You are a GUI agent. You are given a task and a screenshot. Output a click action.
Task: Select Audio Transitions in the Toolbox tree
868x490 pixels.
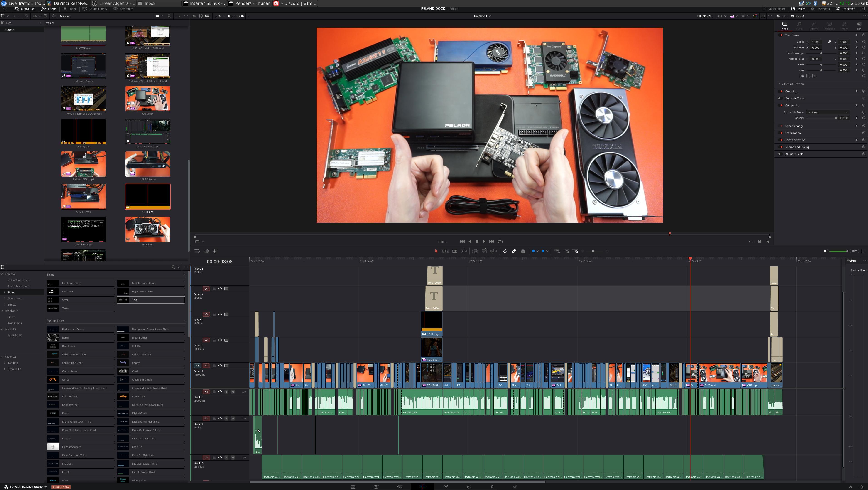[x=19, y=286]
